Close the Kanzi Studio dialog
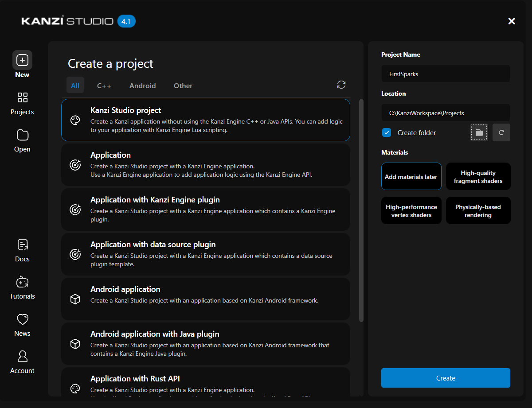This screenshot has width=532, height=408. tap(512, 21)
